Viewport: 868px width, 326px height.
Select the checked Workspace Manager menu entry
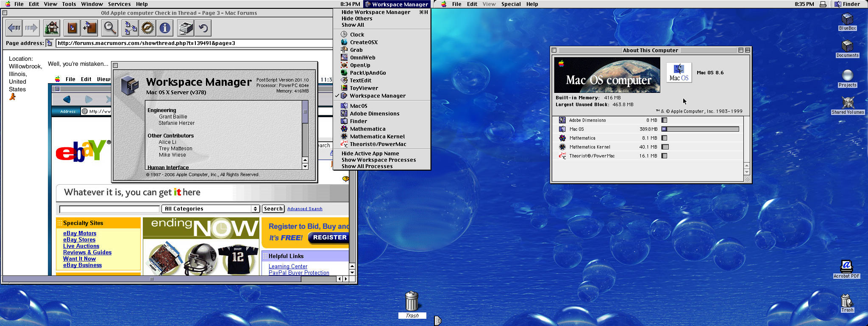pos(382,96)
